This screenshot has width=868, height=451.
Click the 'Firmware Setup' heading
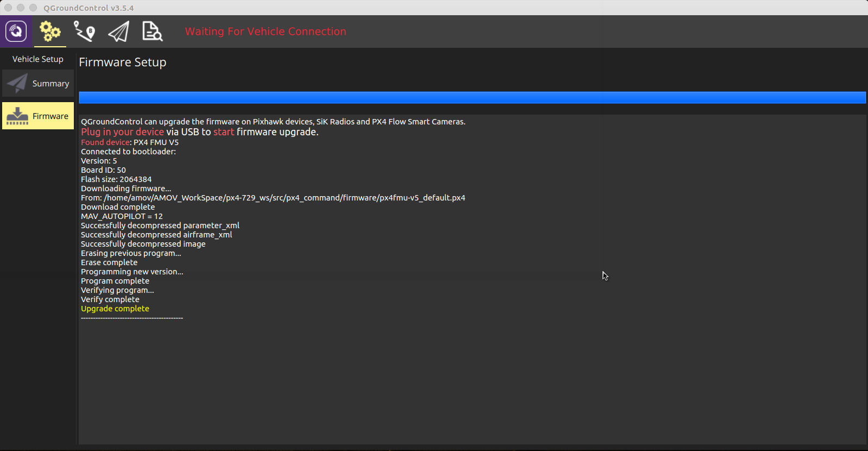click(123, 62)
